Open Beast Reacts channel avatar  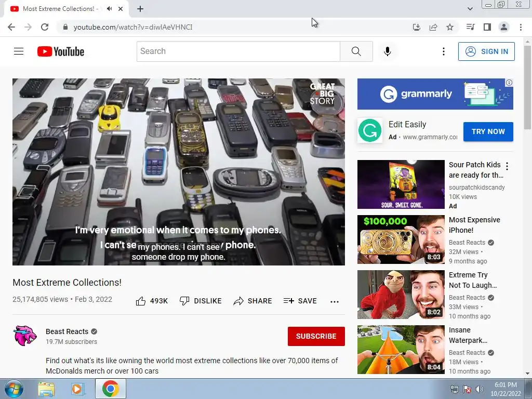click(25, 336)
